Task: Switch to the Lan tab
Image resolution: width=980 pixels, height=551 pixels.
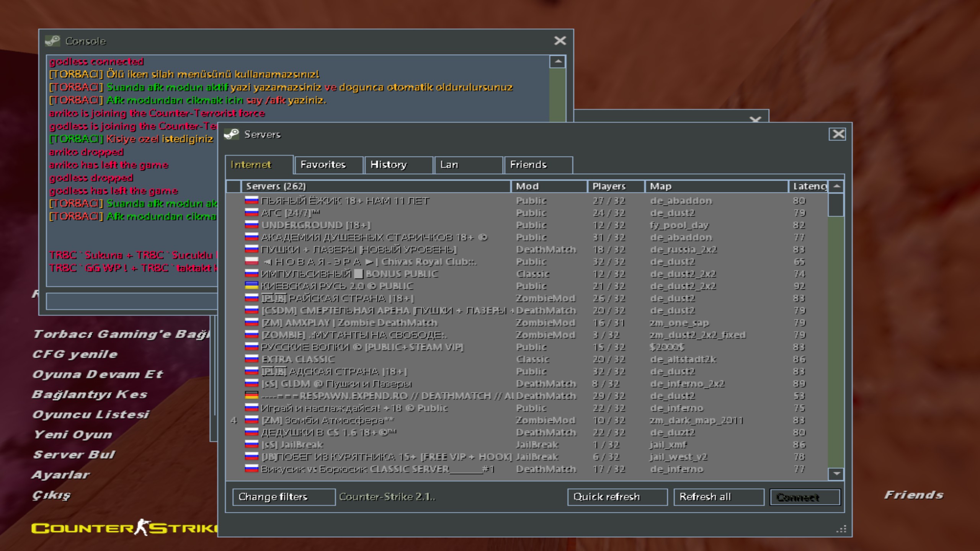Action: [x=469, y=165]
